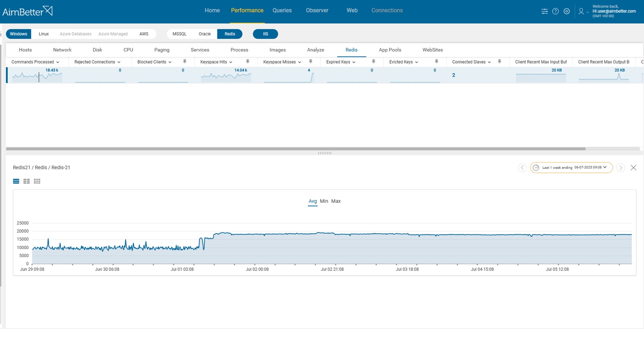Go to next time period arrow

click(x=621, y=168)
